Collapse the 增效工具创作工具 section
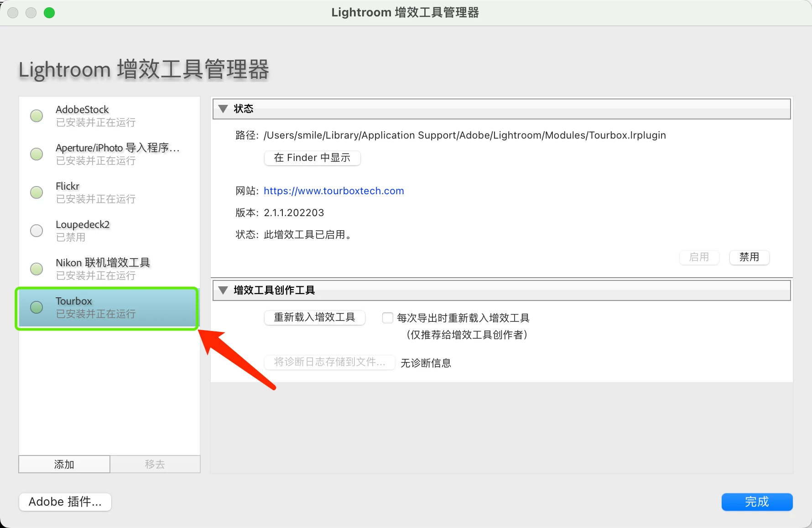This screenshot has width=812, height=528. (223, 290)
